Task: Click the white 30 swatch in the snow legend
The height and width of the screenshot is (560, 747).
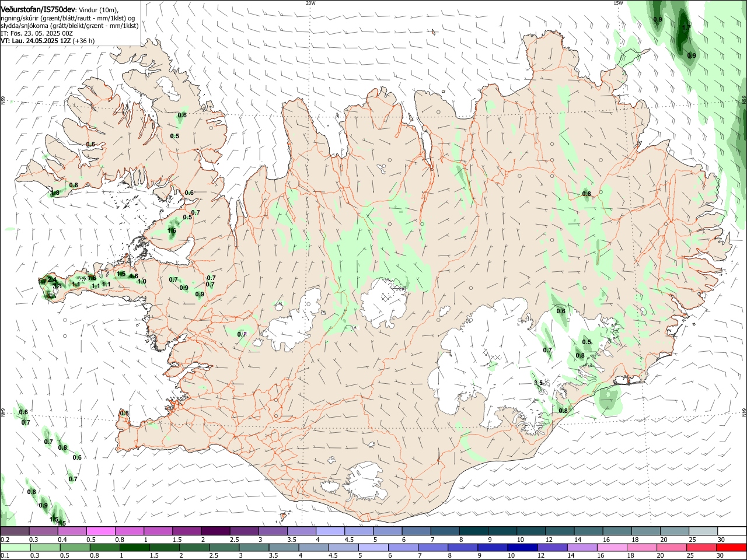Action: pos(731,531)
